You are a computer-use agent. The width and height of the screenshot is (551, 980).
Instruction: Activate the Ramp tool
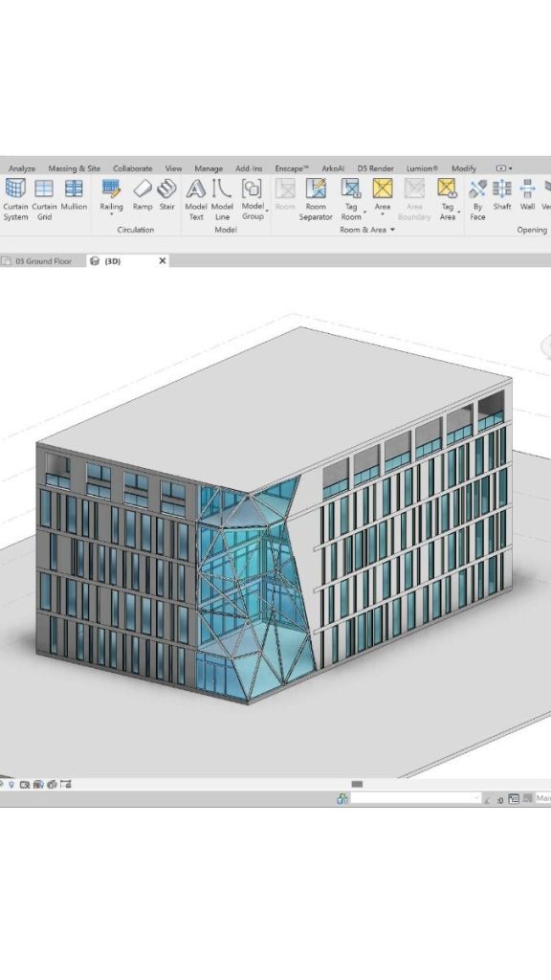pyautogui.click(x=143, y=195)
